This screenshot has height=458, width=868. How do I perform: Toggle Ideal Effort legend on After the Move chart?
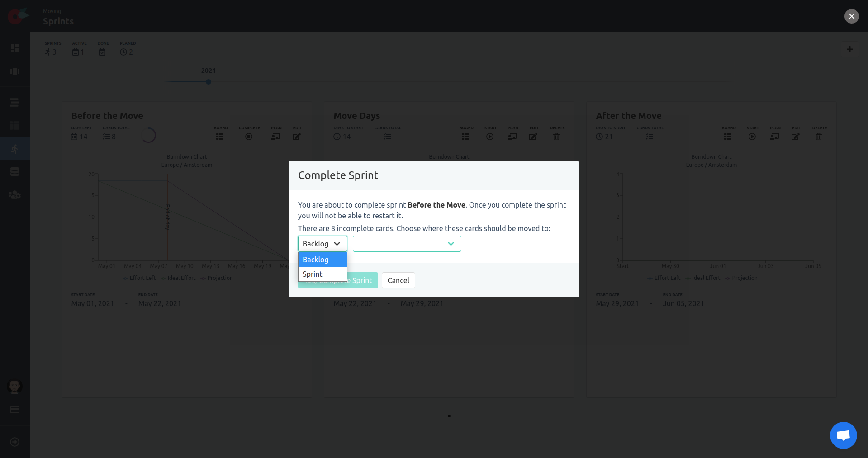(x=703, y=278)
